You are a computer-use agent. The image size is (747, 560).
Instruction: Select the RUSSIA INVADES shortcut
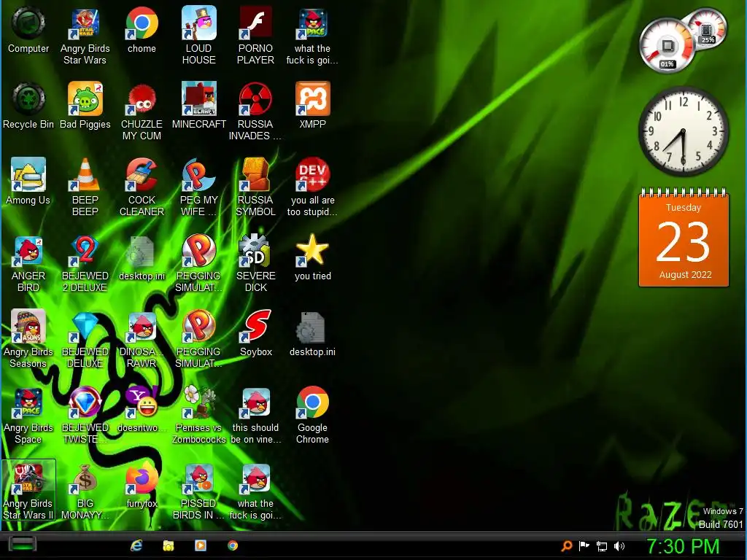(x=255, y=112)
